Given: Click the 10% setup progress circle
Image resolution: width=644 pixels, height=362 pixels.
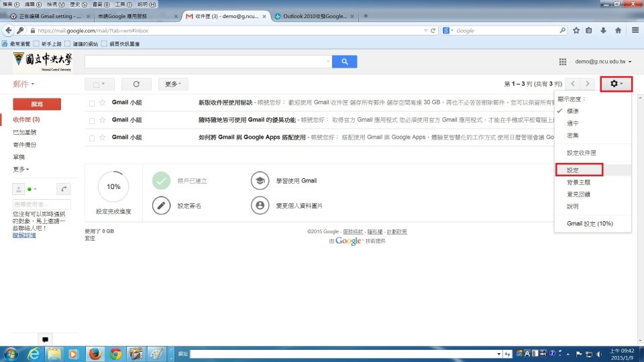Looking at the screenshot, I should pyautogui.click(x=113, y=187).
